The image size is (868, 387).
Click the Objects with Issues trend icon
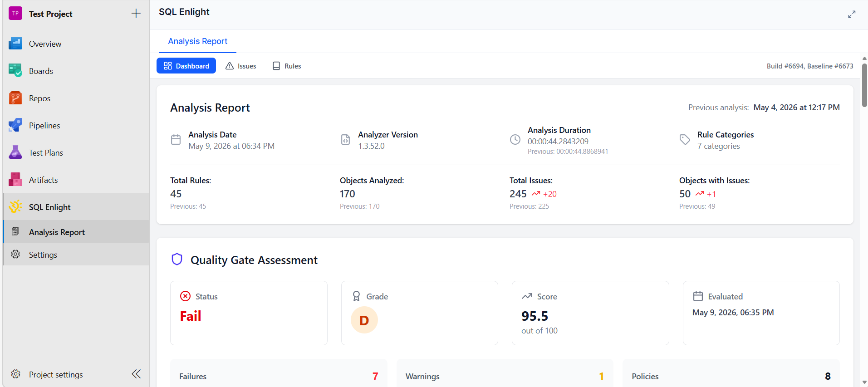pyautogui.click(x=700, y=194)
